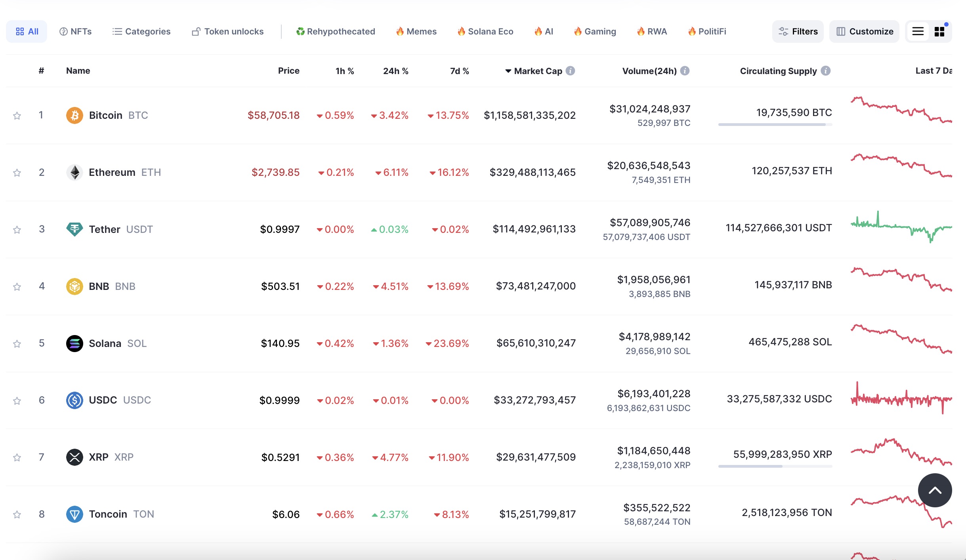Sort by rank number column header
This screenshot has width=966, height=560.
(41, 71)
